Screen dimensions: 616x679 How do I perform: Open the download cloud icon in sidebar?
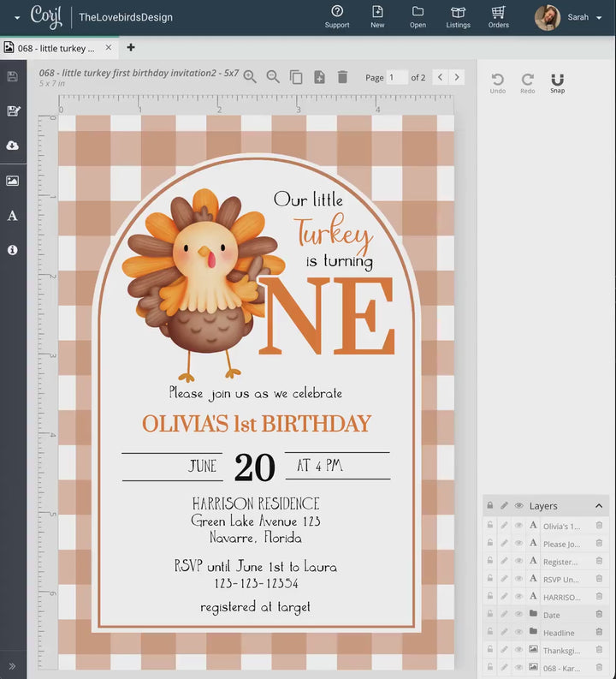[12, 146]
